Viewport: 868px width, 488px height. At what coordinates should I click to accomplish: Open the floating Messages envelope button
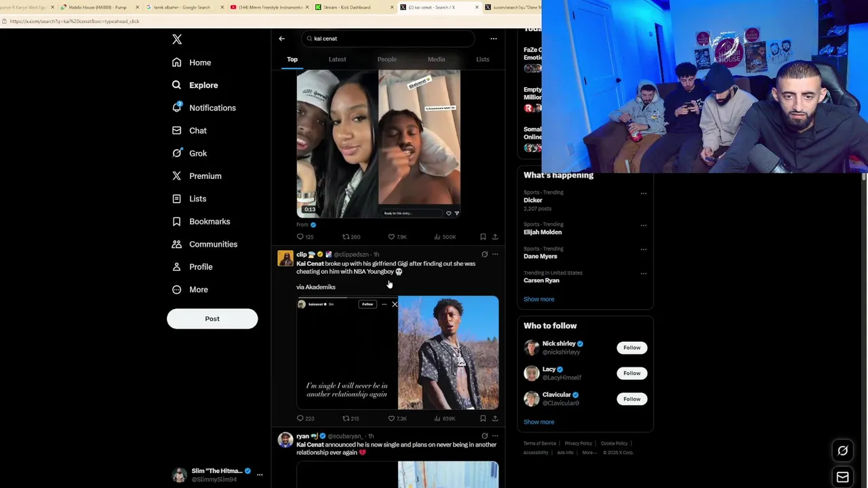click(843, 477)
